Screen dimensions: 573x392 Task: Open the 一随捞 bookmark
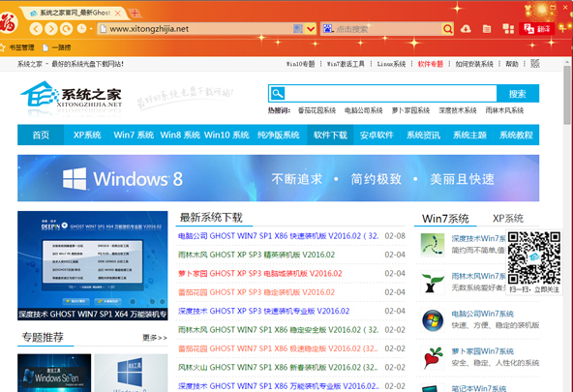[57, 47]
